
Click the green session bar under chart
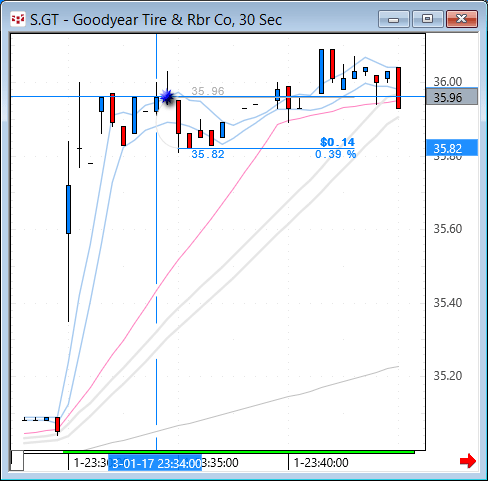pyautogui.click(x=239, y=452)
